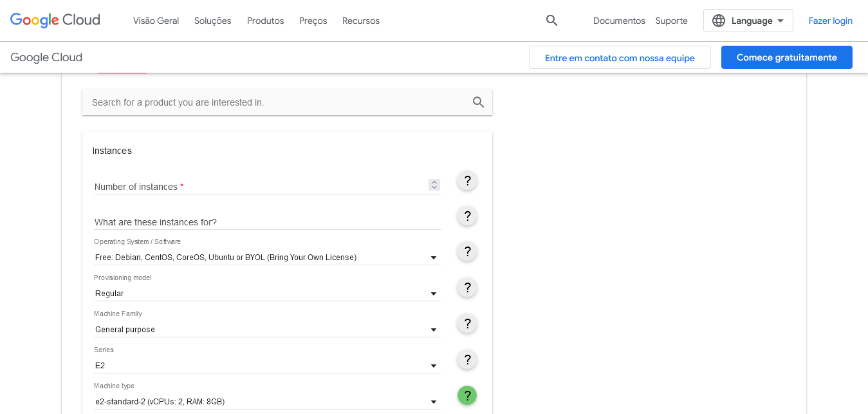This screenshot has height=414, width=868.
Task: Show help for Operating System / Software
Action: pos(467,252)
